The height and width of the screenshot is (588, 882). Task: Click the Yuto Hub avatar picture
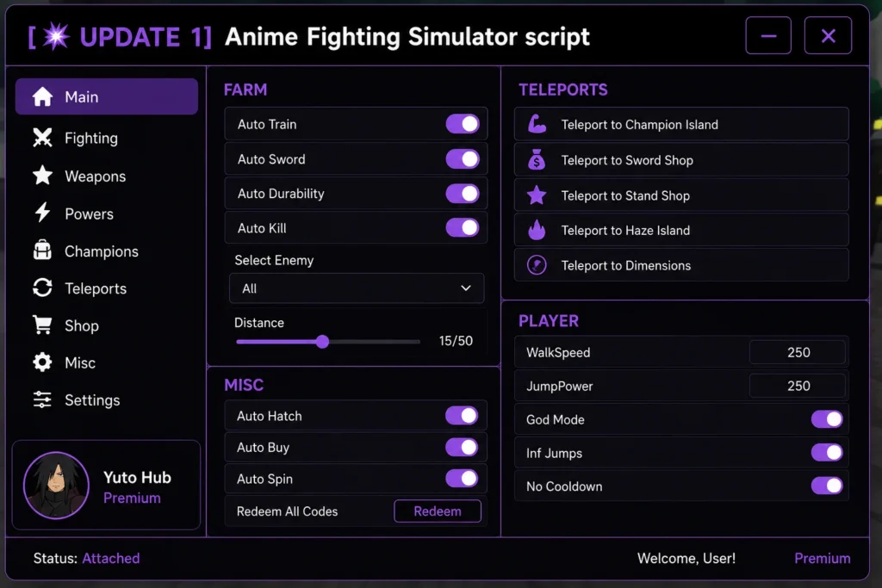pyautogui.click(x=56, y=486)
